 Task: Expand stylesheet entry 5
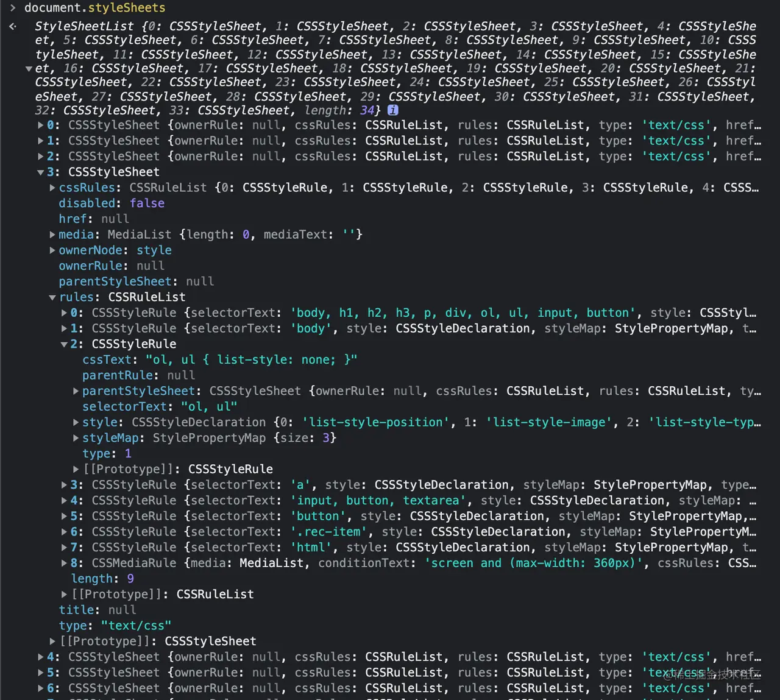pyautogui.click(x=41, y=673)
